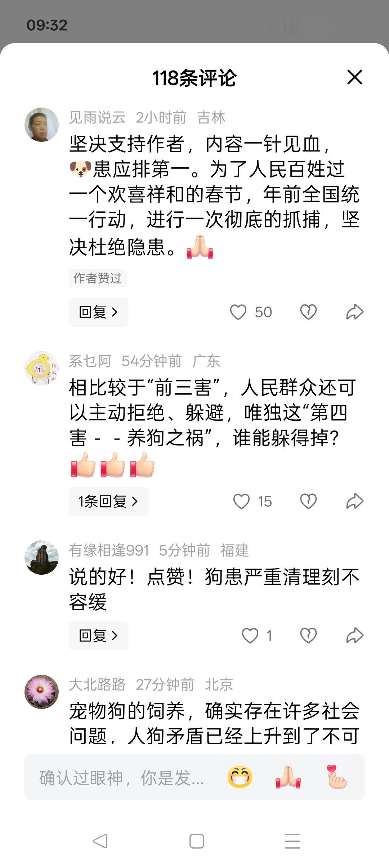Screen dimensions: 389x868
Task: Like the comment by 见雨说云
Action: (x=238, y=312)
